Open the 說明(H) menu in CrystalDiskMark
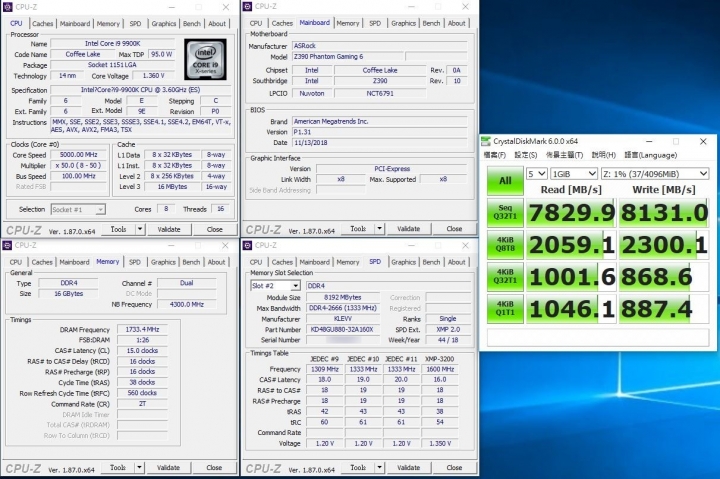This screenshot has height=479, width=720. [x=603, y=155]
